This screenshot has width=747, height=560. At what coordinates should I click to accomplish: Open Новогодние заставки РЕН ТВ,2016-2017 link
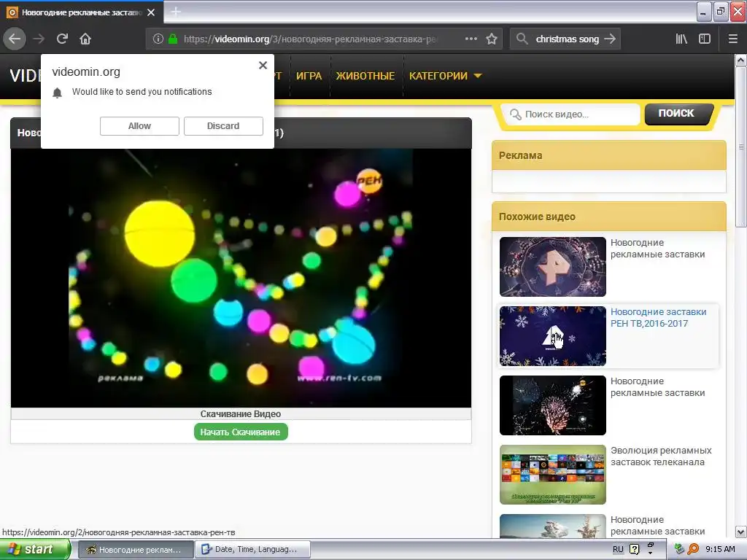tap(659, 318)
